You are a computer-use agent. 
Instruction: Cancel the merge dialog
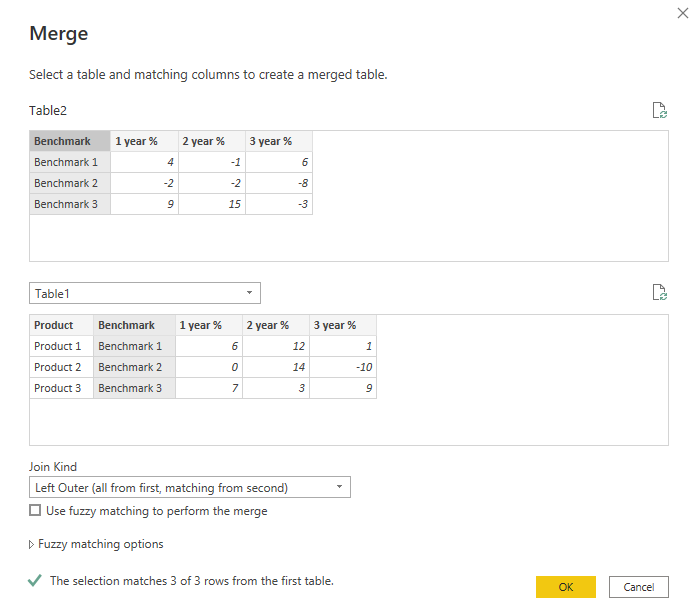pos(638,587)
